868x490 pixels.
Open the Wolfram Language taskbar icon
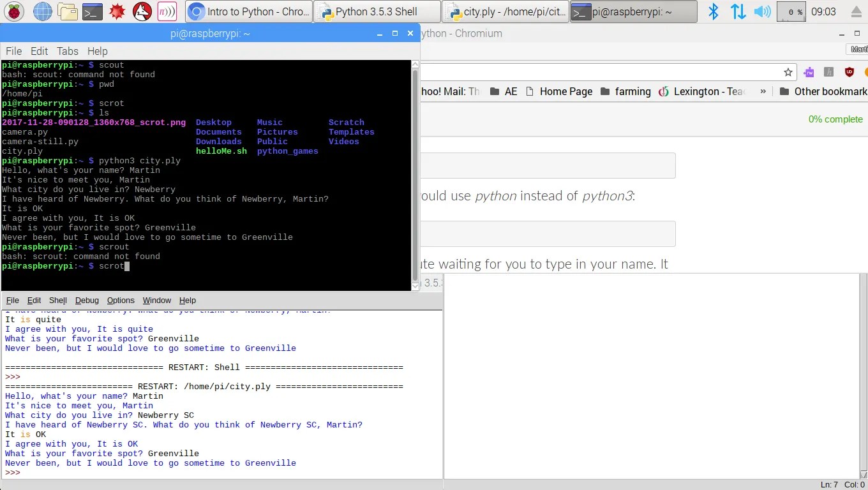click(142, 11)
